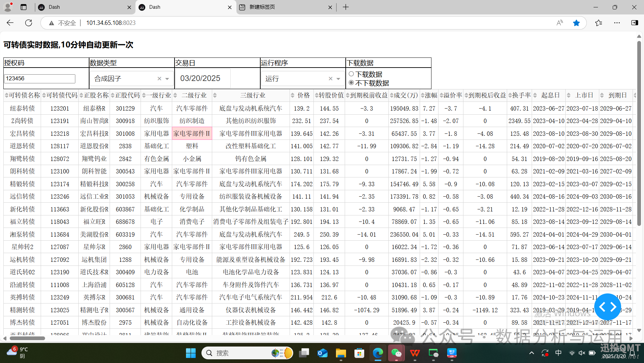Sort table by 到期税后收益 column
The image size is (644, 363).
[x=466, y=96]
